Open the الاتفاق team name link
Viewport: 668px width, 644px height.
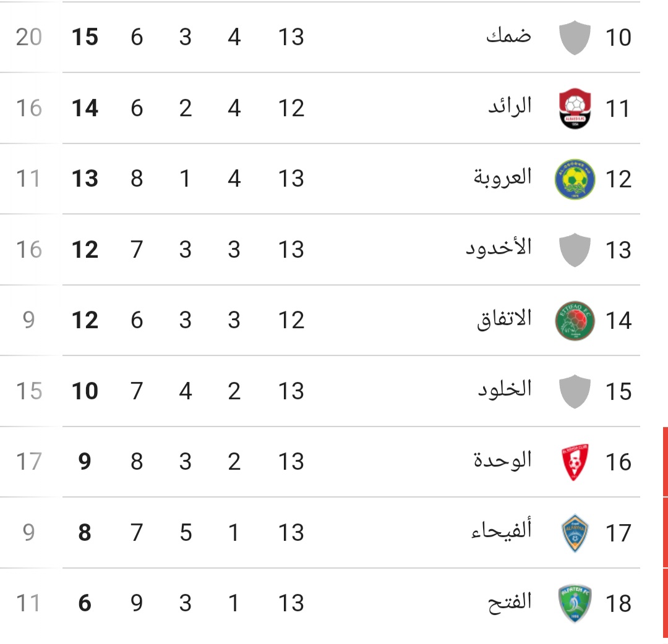(505, 319)
